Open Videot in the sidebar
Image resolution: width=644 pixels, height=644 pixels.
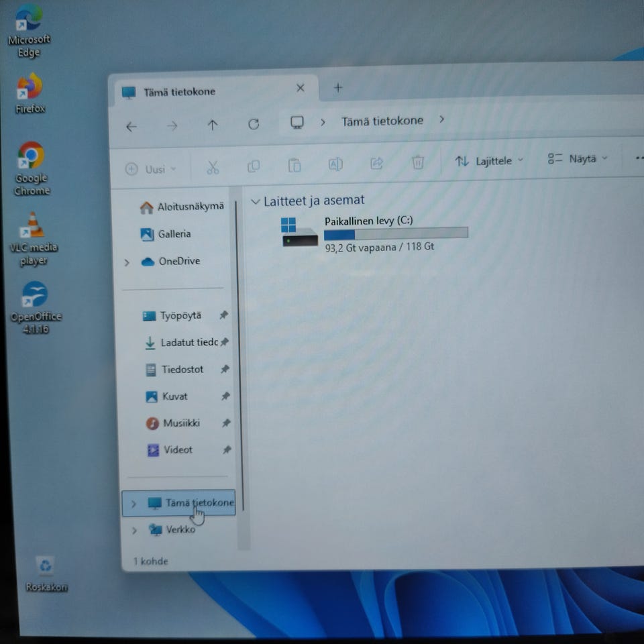pyautogui.click(x=170, y=449)
